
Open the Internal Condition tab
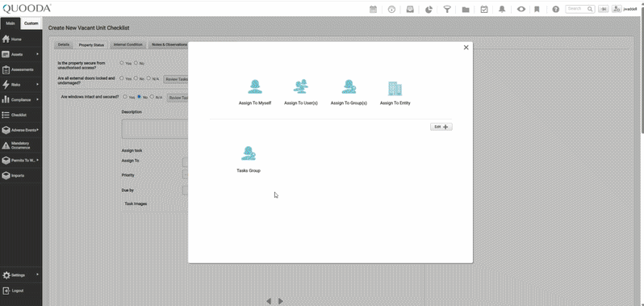point(128,44)
